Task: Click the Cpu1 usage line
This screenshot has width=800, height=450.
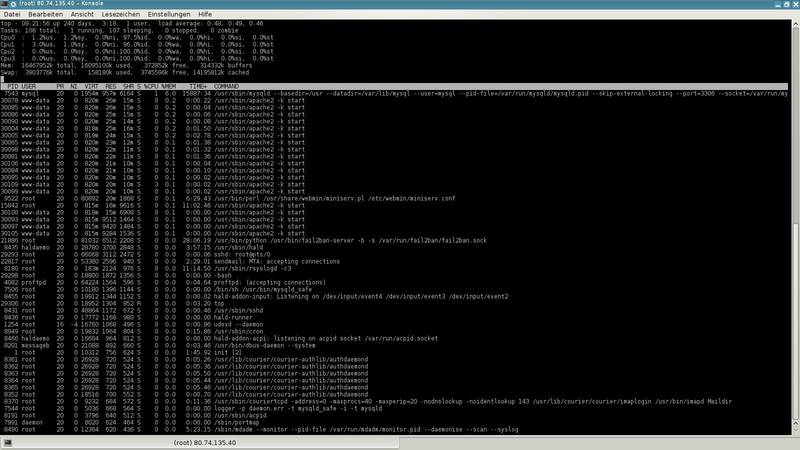Action: tap(137, 44)
